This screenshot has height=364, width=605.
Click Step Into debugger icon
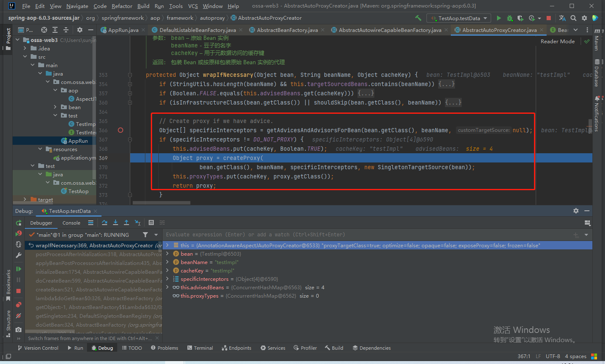(116, 223)
